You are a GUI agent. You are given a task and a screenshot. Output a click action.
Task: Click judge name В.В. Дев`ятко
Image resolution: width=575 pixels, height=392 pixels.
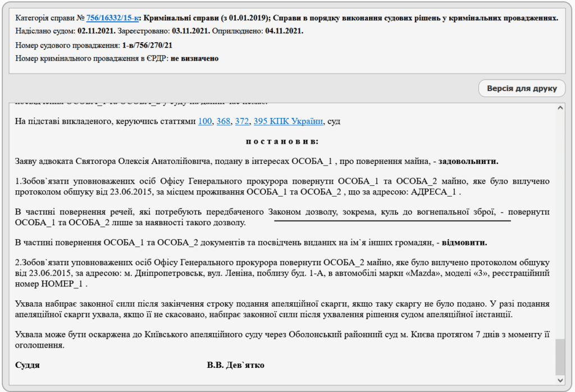click(235, 365)
